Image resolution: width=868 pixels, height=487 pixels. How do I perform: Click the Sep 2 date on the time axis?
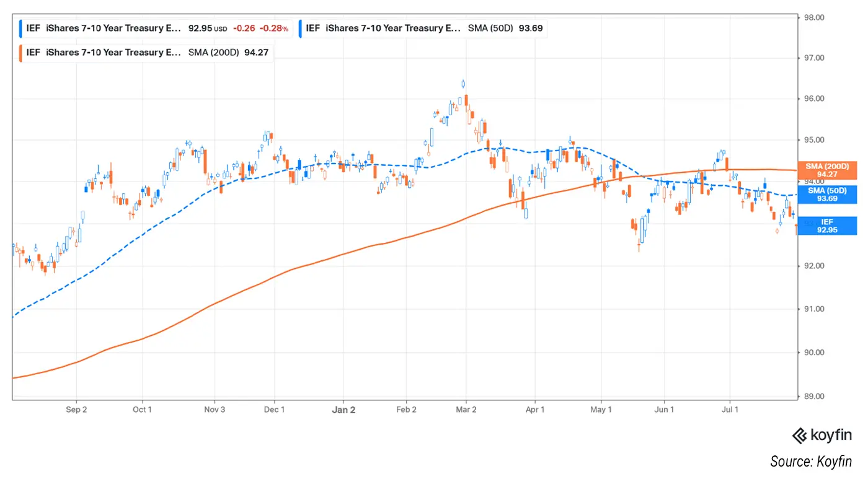click(76, 410)
